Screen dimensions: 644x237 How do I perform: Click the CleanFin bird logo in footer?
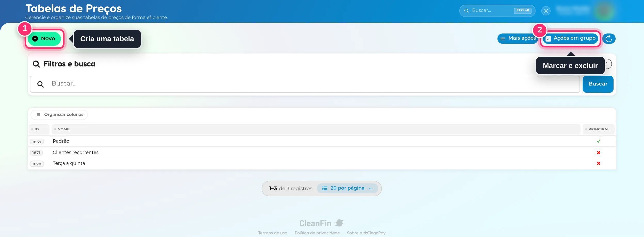coord(339,223)
